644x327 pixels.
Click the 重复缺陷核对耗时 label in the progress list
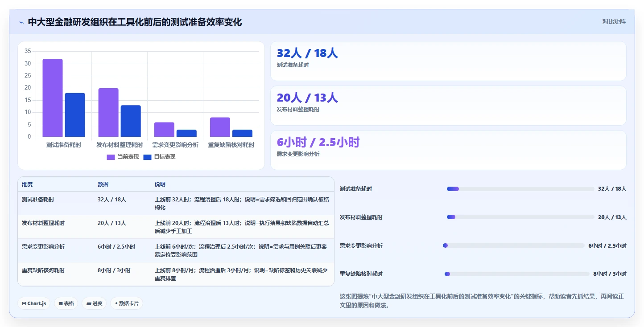[x=361, y=274]
